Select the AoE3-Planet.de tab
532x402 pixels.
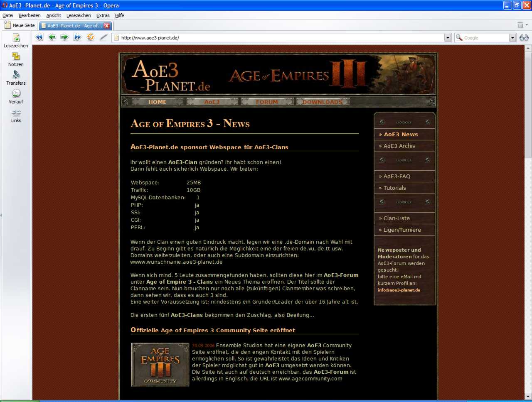coord(75,26)
